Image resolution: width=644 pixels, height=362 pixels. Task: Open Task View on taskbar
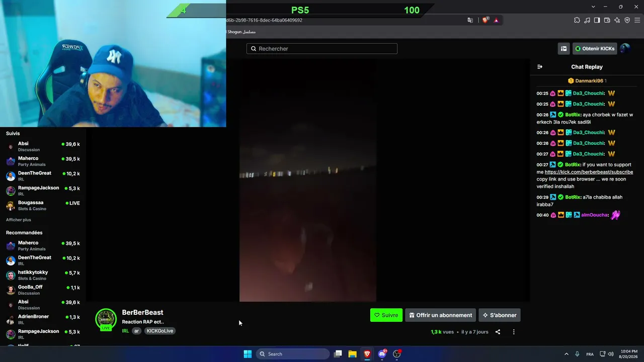(338, 354)
